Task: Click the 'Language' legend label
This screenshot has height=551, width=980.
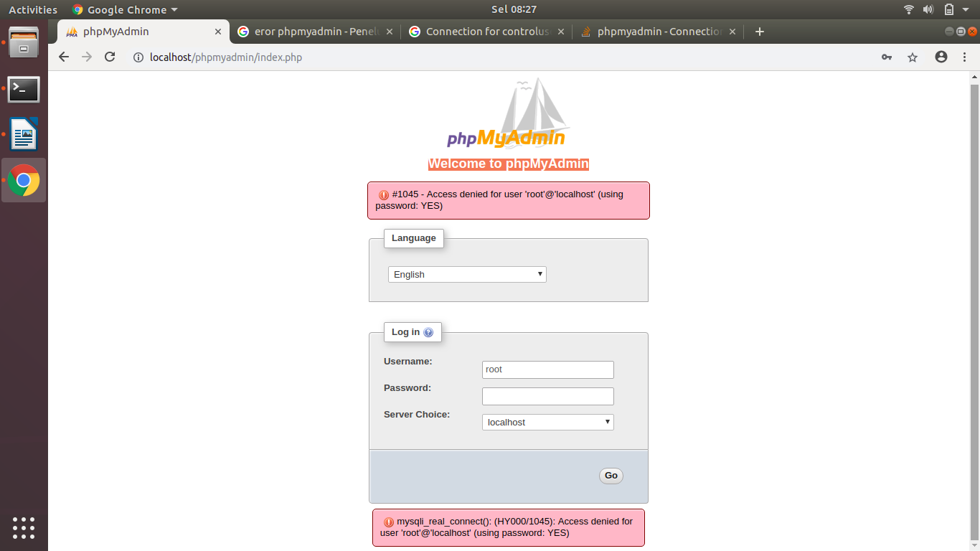Action: pyautogui.click(x=414, y=238)
